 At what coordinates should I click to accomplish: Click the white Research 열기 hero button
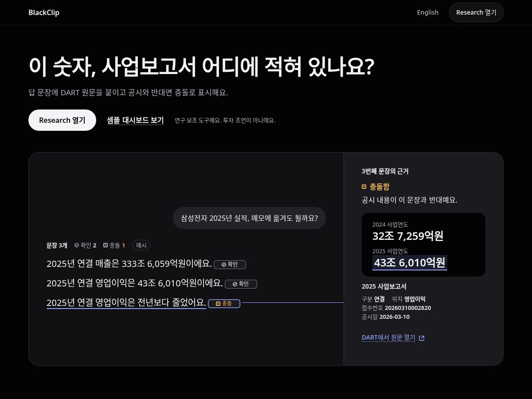[62, 120]
